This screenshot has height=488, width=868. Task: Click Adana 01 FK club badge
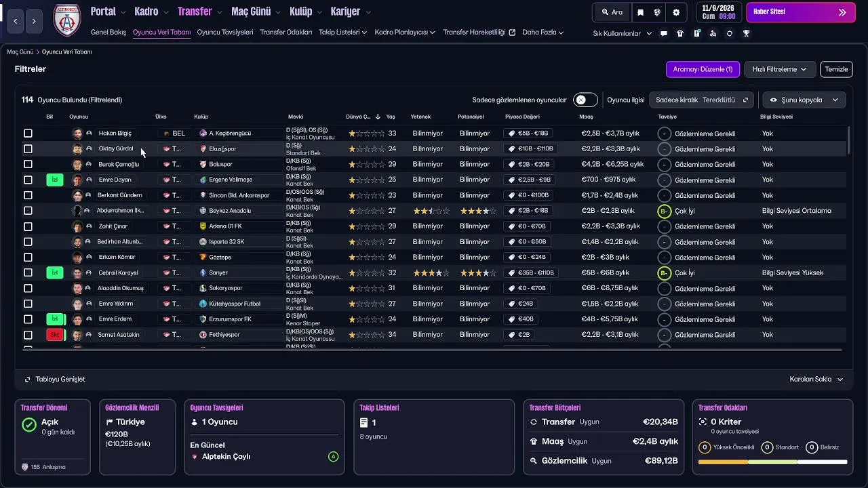tap(203, 226)
